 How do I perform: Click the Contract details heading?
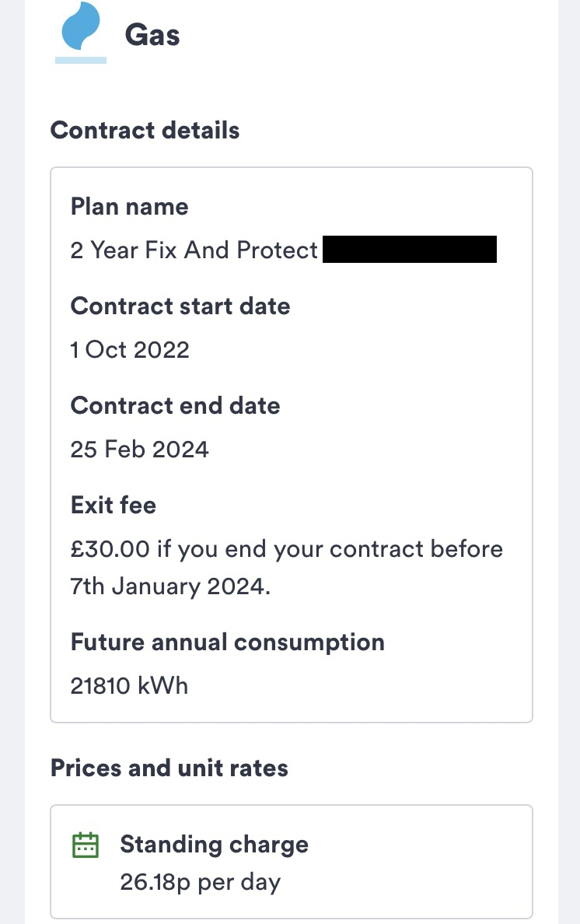click(x=145, y=130)
